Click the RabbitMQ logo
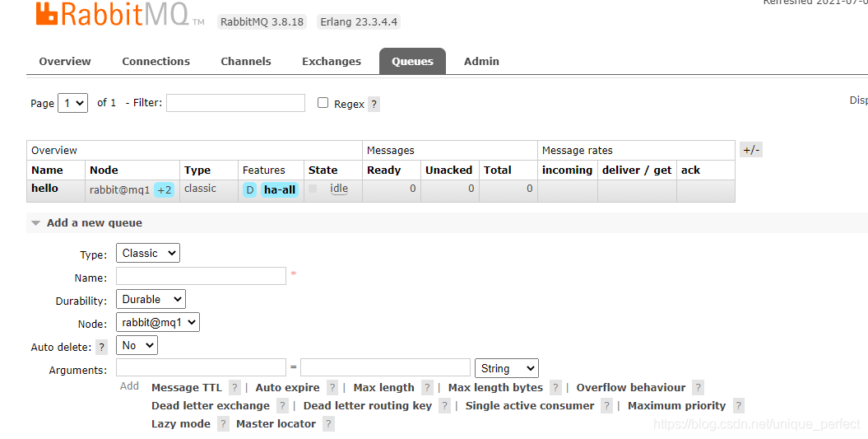 coord(120,13)
